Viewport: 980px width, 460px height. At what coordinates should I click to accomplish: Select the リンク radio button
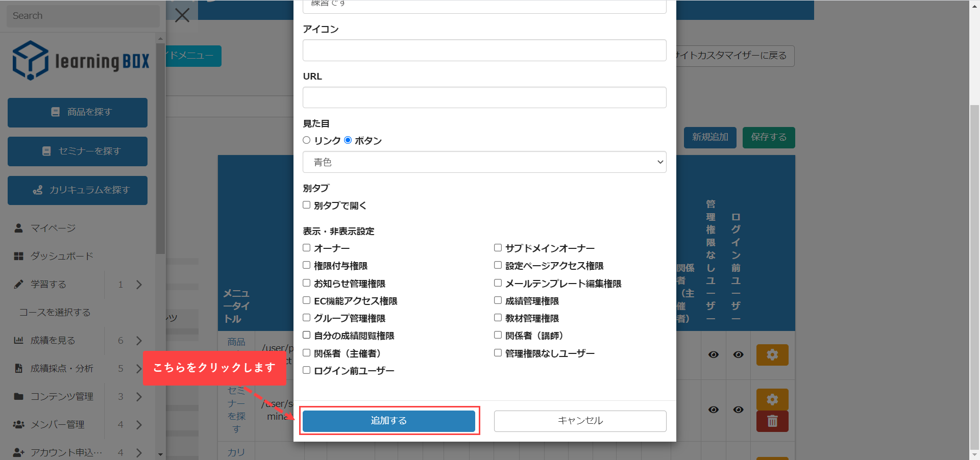pos(307,140)
